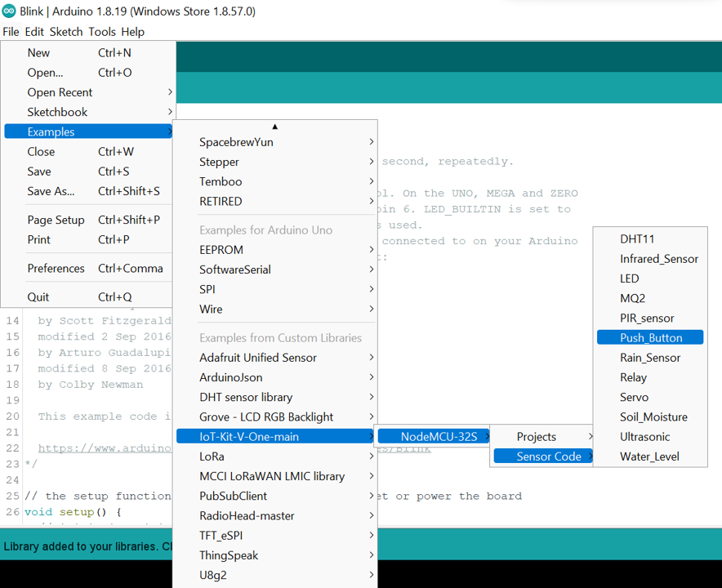Choose Save in the File menu
Screen dimensions: 722x588
click(88, 171)
